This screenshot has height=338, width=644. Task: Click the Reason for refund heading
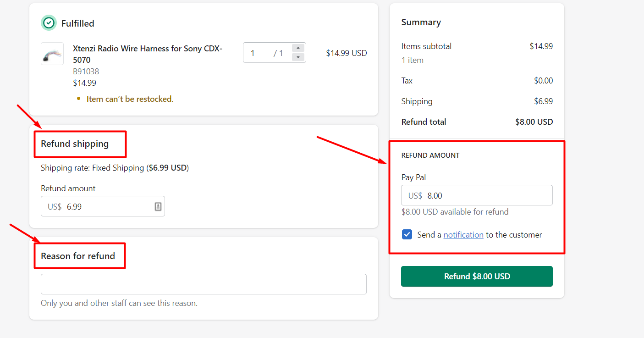tap(78, 256)
